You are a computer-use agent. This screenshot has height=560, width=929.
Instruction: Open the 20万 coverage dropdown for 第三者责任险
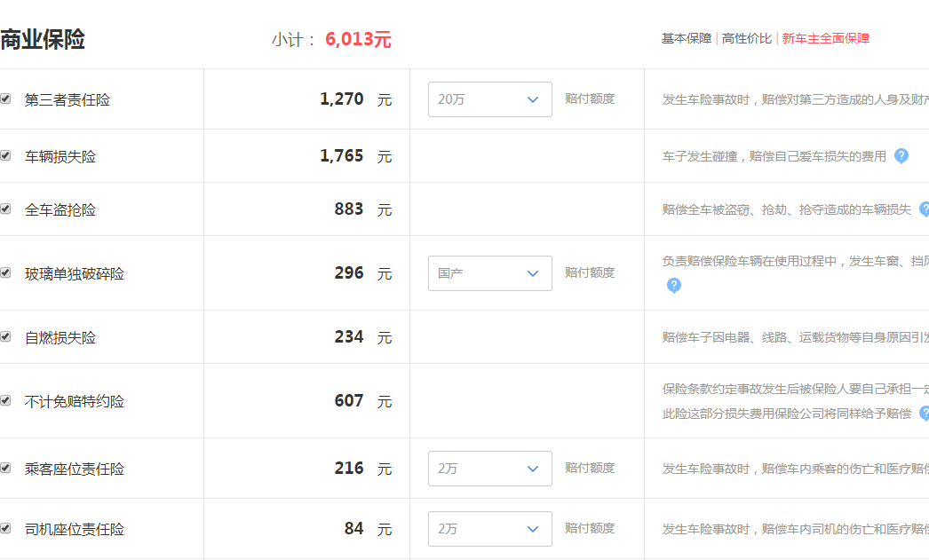(x=490, y=99)
